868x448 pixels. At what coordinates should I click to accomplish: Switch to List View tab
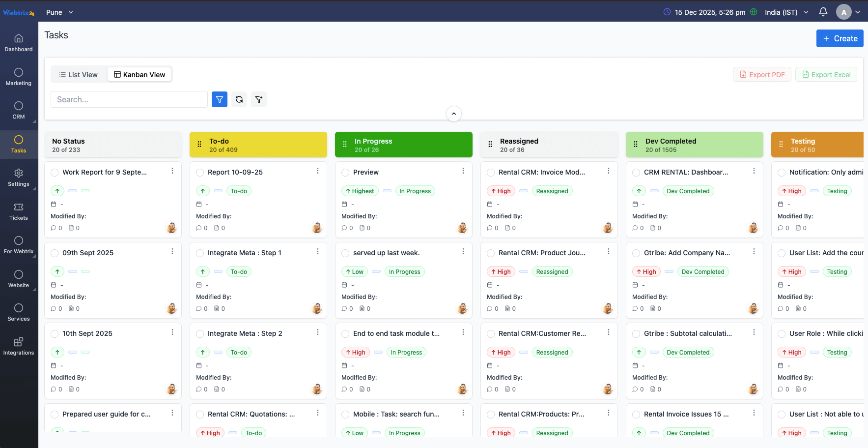point(78,75)
